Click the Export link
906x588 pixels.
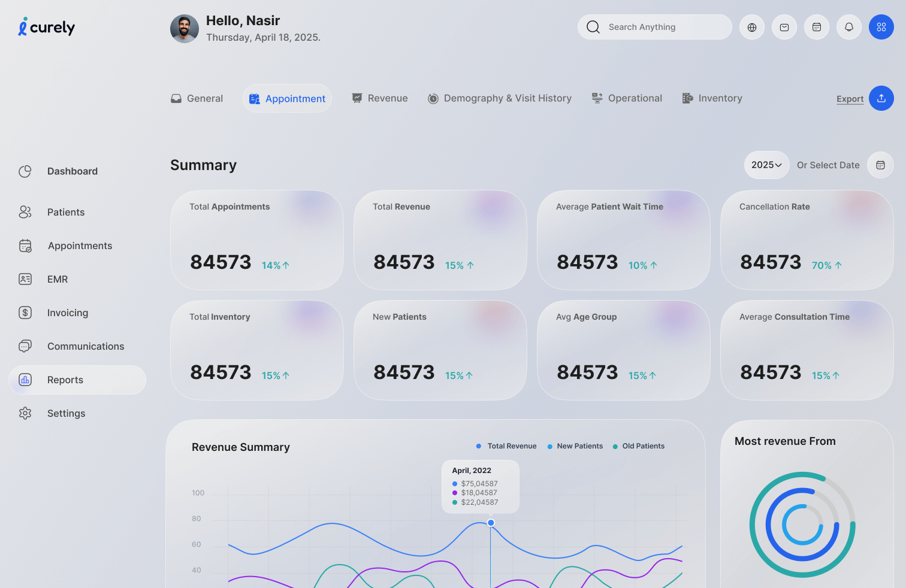pyautogui.click(x=850, y=99)
